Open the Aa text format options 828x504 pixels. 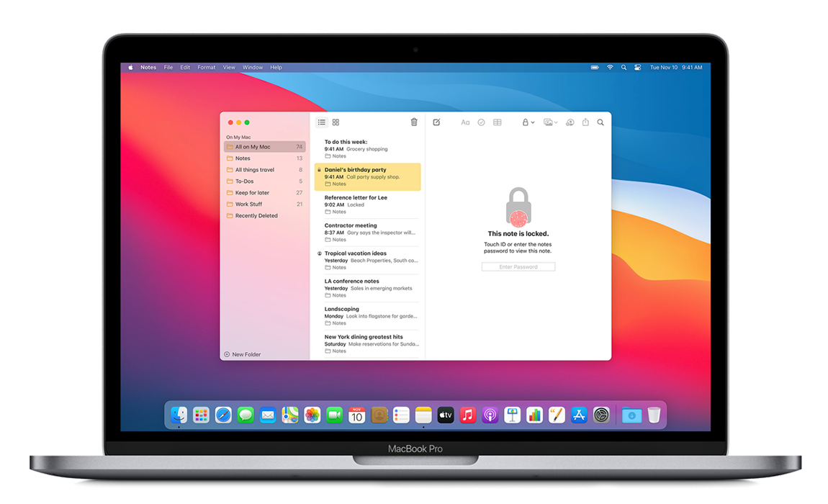(x=465, y=122)
